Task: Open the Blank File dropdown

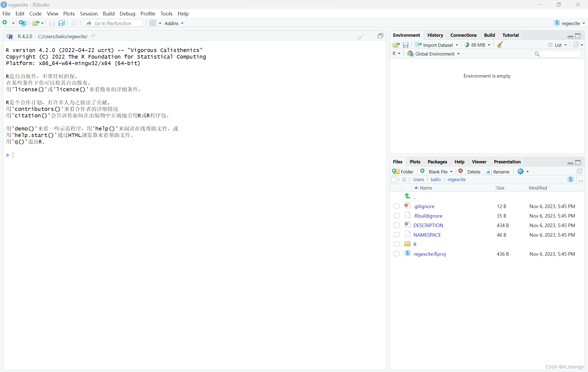Action: [437, 172]
